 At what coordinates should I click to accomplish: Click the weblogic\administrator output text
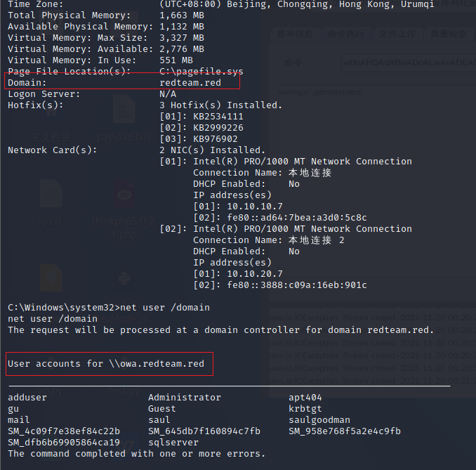coord(318,91)
